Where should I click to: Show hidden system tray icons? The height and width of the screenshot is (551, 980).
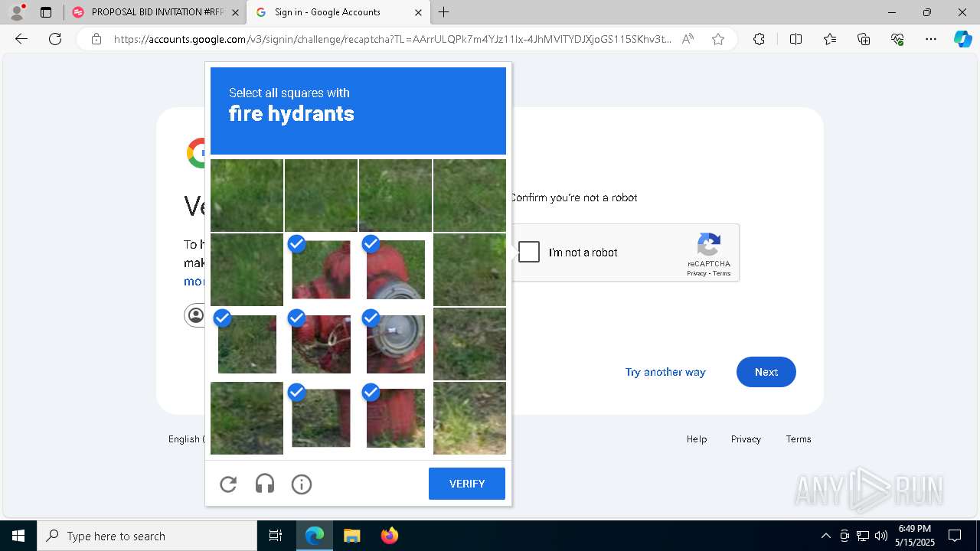[x=825, y=536]
